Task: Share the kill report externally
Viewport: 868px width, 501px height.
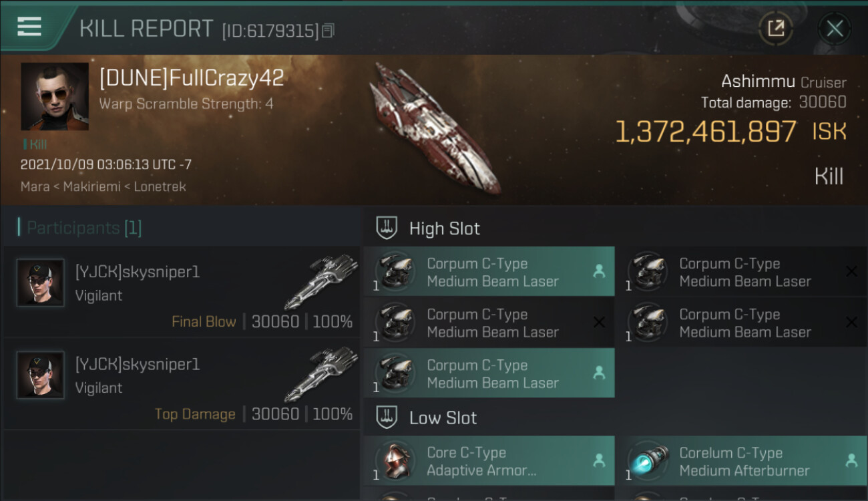Action: (x=776, y=28)
